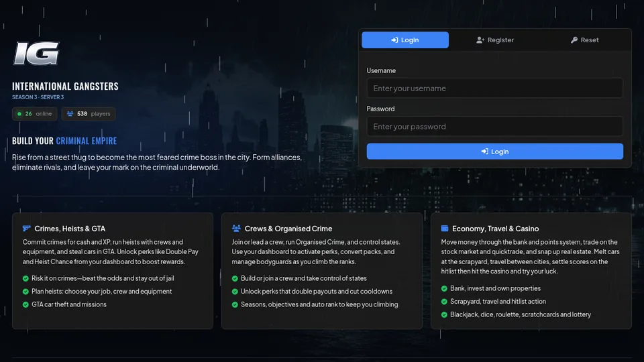This screenshot has height=362, width=644.
Task: Click checkmark next to Risk it on crimes
Action: click(x=25, y=278)
